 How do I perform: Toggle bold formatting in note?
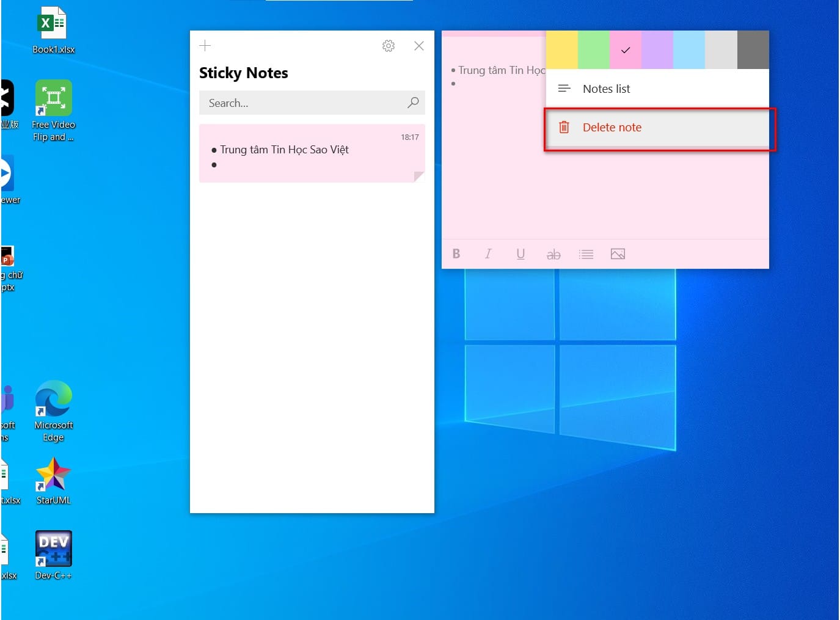coord(456,254)
